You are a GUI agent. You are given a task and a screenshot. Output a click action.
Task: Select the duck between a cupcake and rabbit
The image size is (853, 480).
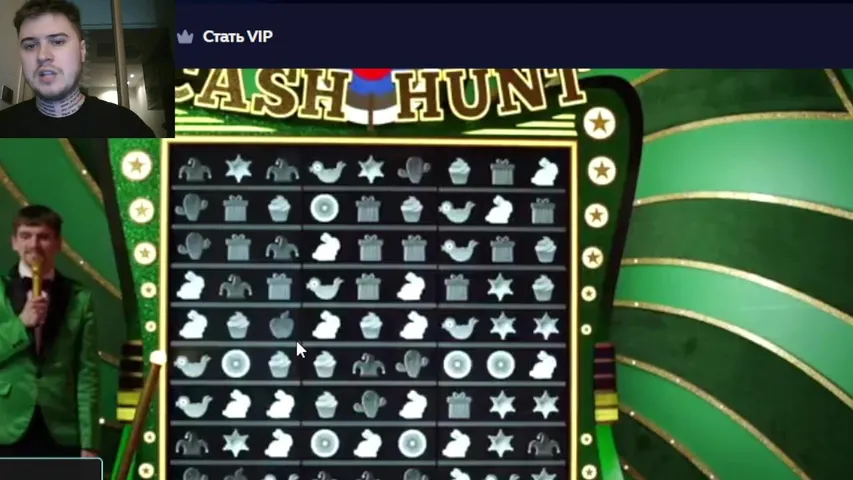pyautogui.click(x=456, y=211)
